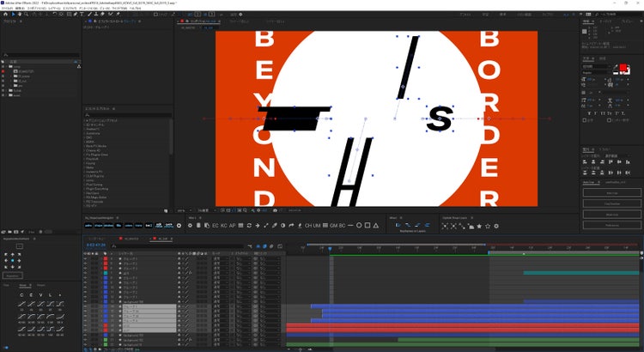Viewport: 644px width, 352px height.
Task: Switch to the プレビュー panel tab
Action: pos(628,21)
